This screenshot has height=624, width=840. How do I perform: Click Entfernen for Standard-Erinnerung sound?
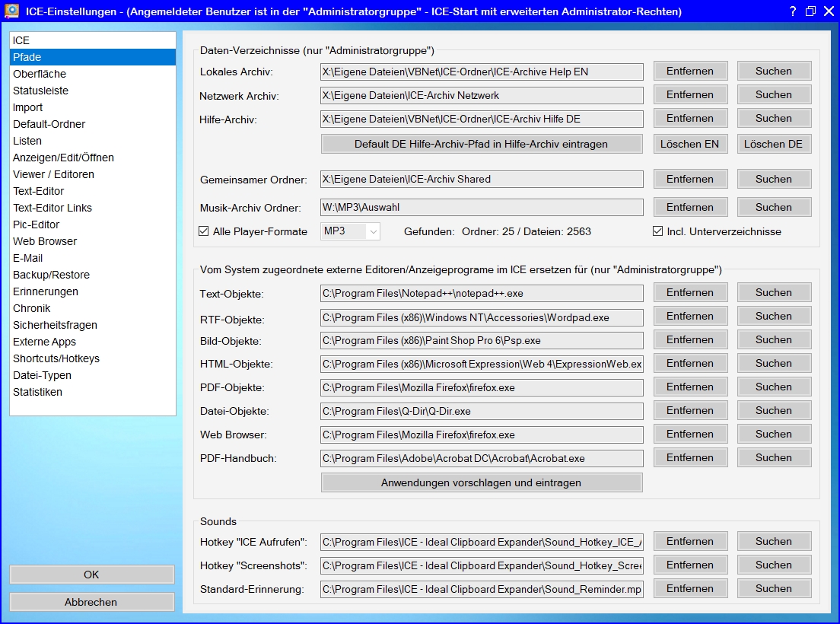click(690, 589)
